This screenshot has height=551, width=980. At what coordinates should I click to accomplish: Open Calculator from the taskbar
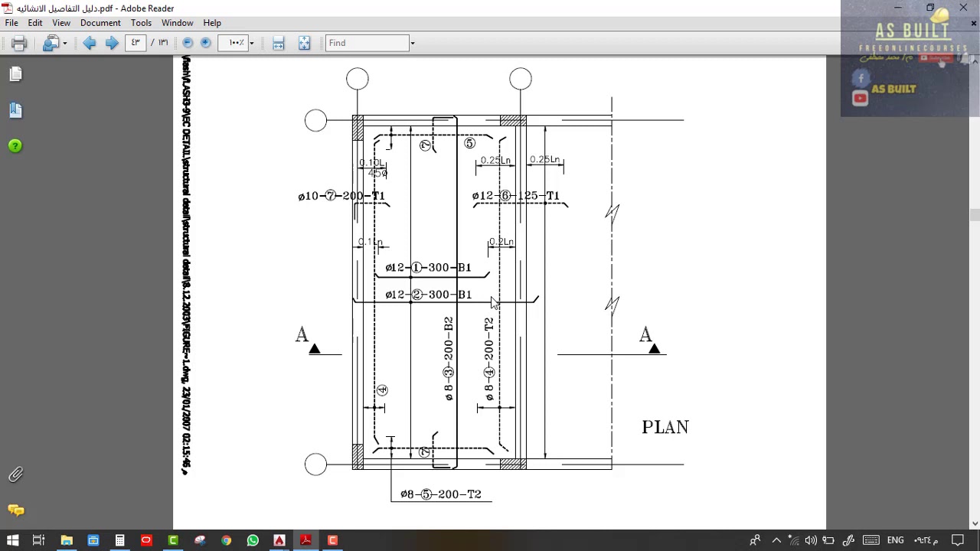(x=119, y=540)
